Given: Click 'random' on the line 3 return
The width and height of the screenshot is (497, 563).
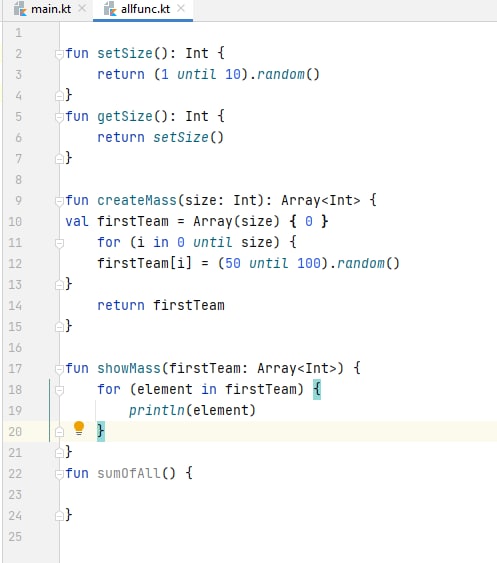Looking at the screenshot, I should 280,74.
